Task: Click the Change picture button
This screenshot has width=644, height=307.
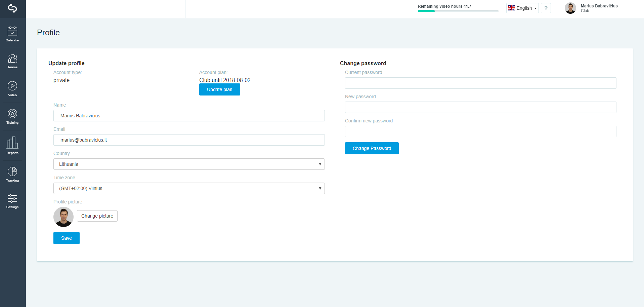Action: [97, 216]
